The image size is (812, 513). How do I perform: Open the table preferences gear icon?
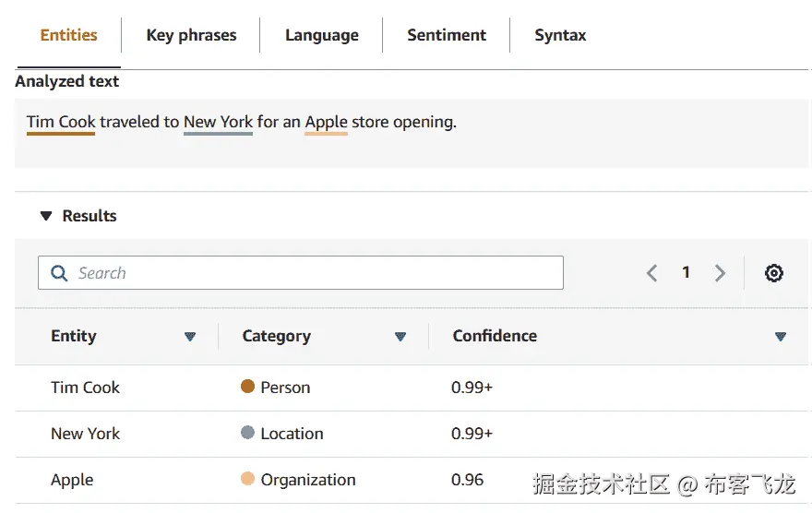(x=774, y=273)
